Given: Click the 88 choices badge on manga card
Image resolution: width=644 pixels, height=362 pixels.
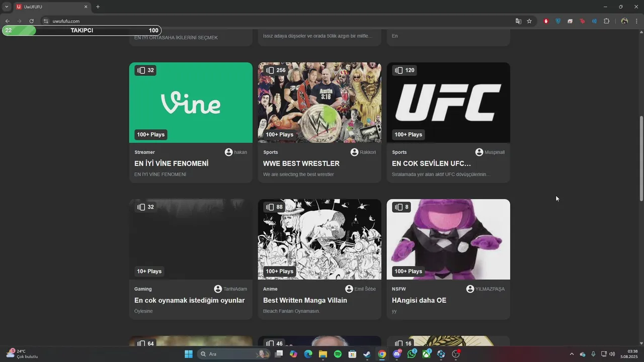Looking at the screenshot, I should tap(275, 207).
